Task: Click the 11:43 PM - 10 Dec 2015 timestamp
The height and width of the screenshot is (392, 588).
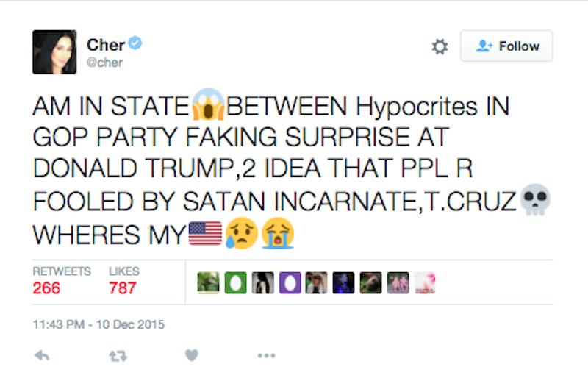Action: pyautogui.click(x=98, y=324)
